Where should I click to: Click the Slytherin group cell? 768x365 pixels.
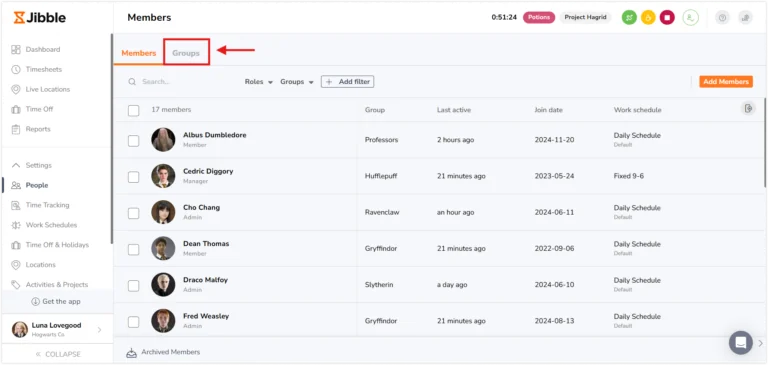[x=379, y=285]
